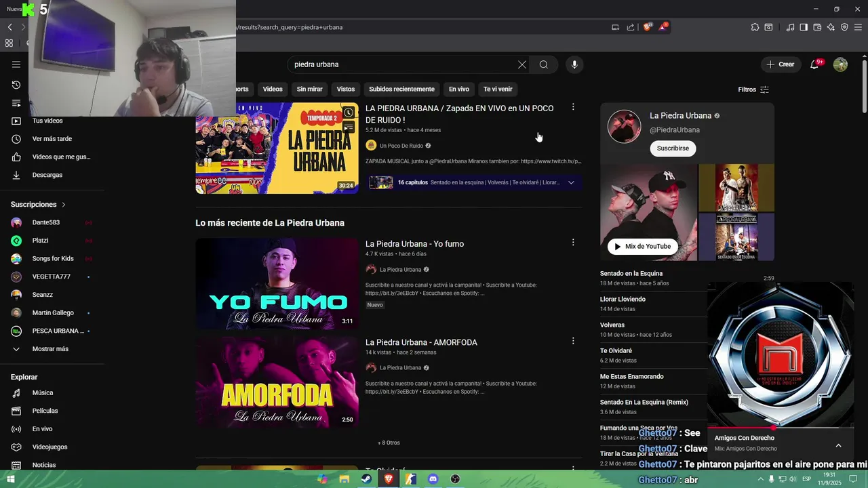868x488 pixels.
Task: Click the miniplayer red progress bar
Action: click(780, 428)
